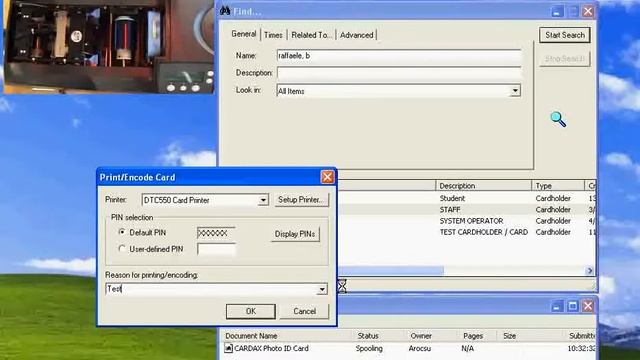
Task: Click the User-defined PIN entry field
Action: [216, 249]
